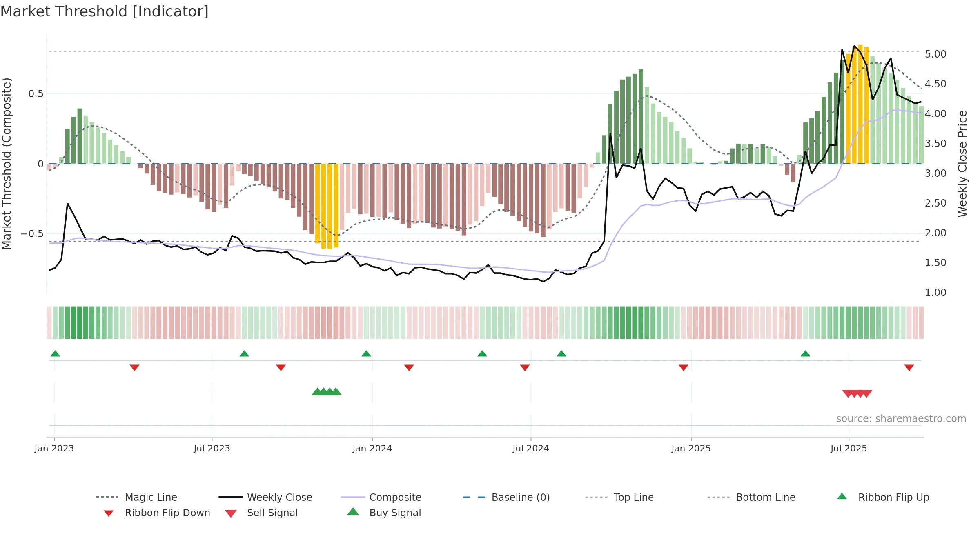The height and width of the screenshot is (551, 980).
Task: Toggle the Top Line legend entry
Action: pyautogui.click(x=619, y=497)
